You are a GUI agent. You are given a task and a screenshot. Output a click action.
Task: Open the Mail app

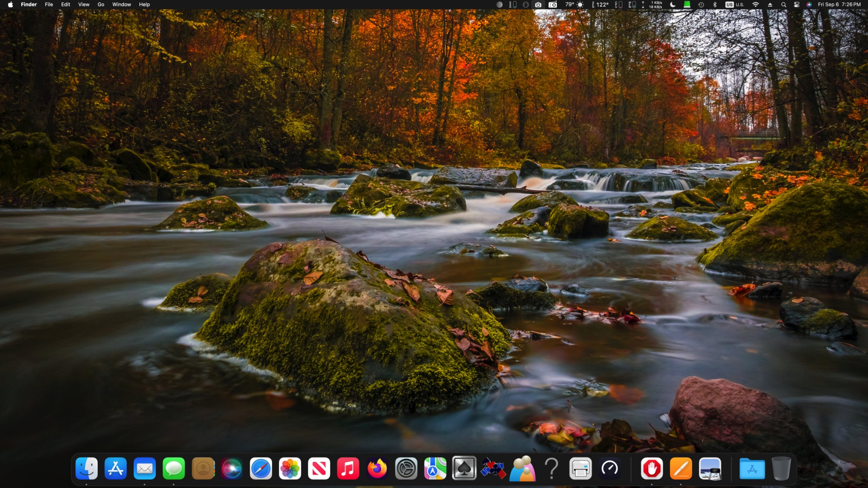click(145, 468)
